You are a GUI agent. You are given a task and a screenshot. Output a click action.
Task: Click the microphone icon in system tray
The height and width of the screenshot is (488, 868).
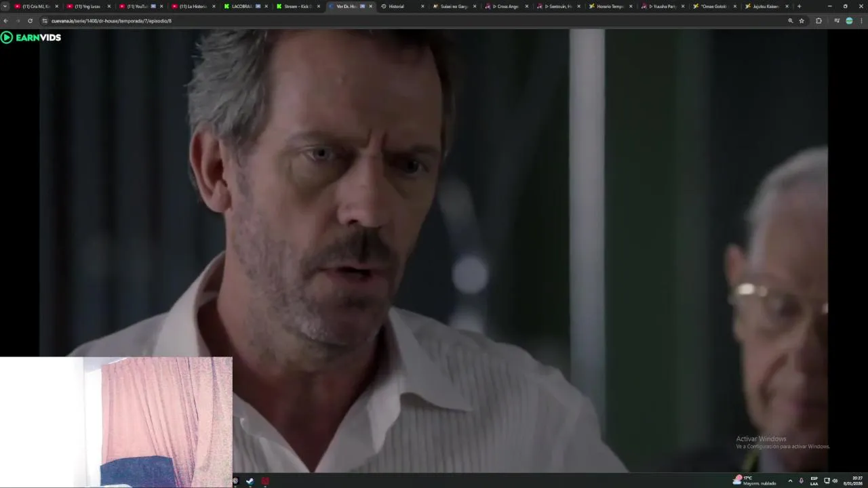(801, 481)
